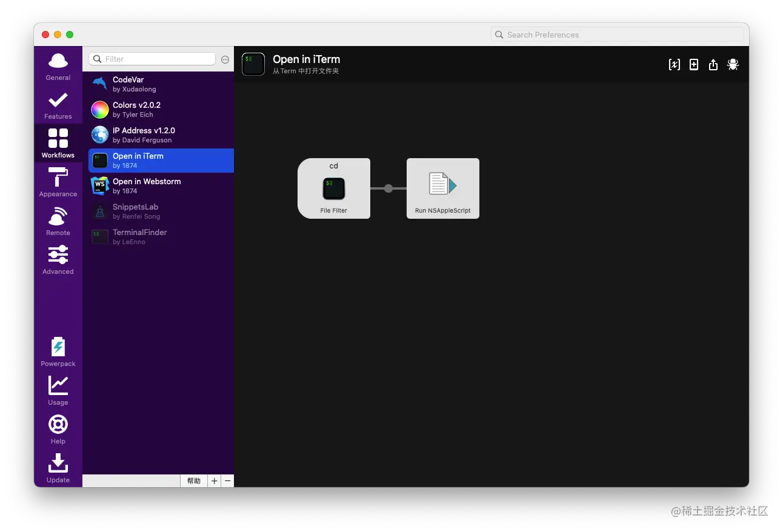Open the Remote section

pos(58,221)
